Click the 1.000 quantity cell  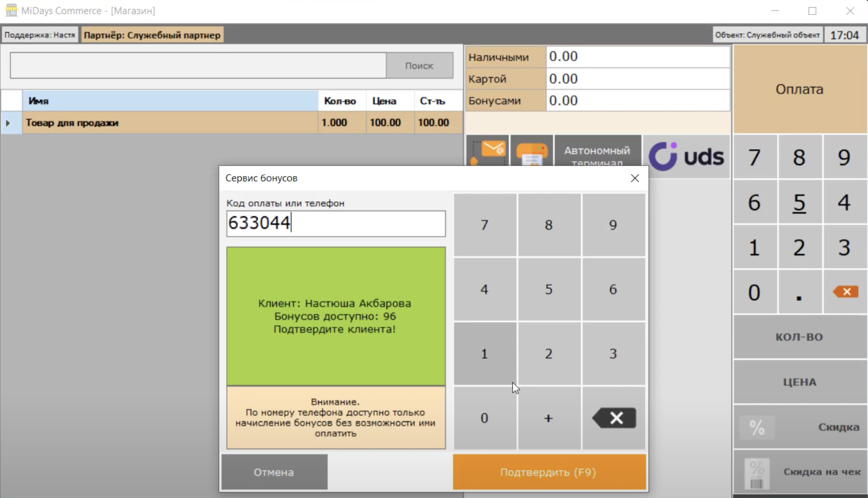342,123
